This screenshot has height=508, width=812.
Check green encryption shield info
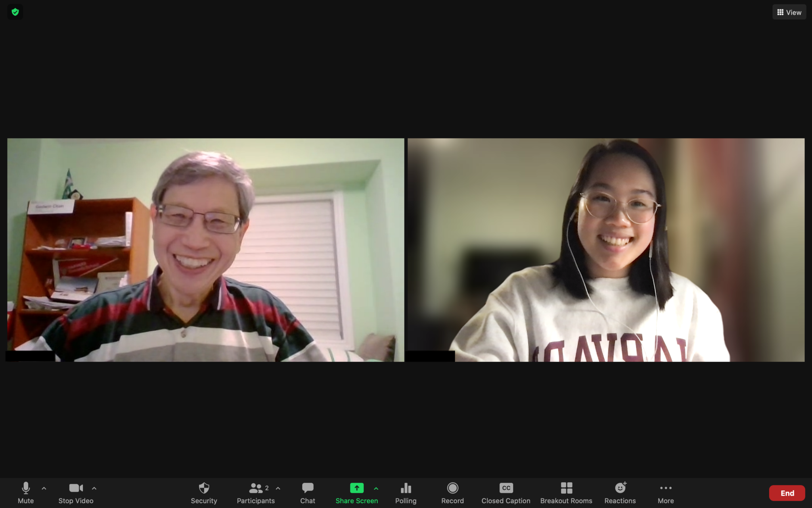(x=15, y=12)
